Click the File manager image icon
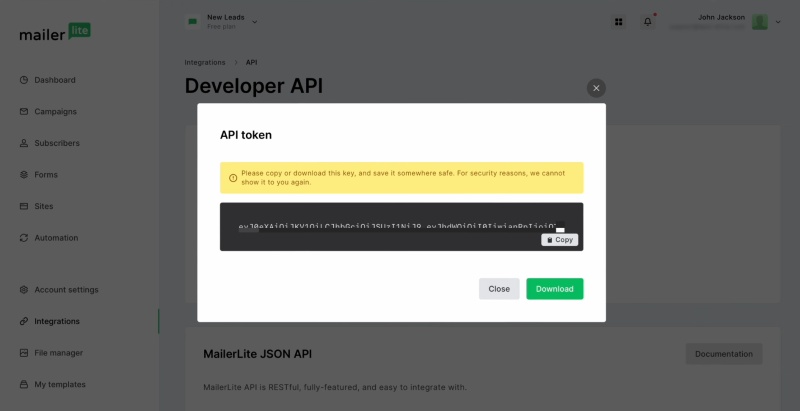This screenshot has height=411, width=800. 24,353
